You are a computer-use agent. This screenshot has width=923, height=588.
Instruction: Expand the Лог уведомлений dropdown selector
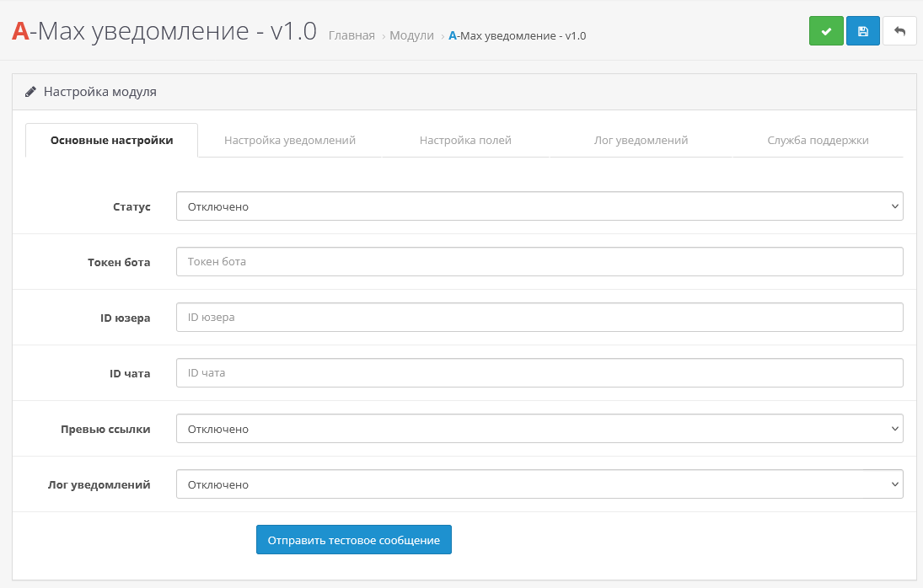pyautogui.click(x=539, y=484)
